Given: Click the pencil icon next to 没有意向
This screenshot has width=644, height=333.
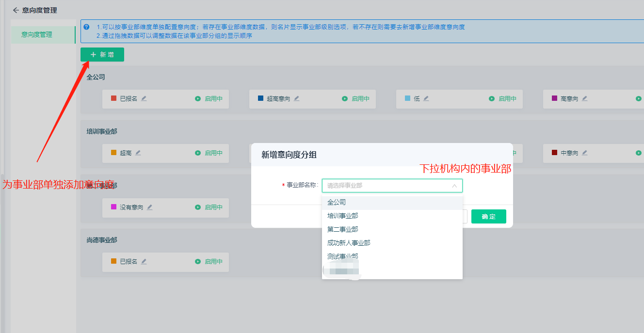Looking at the screenshot, I should 150,207.
